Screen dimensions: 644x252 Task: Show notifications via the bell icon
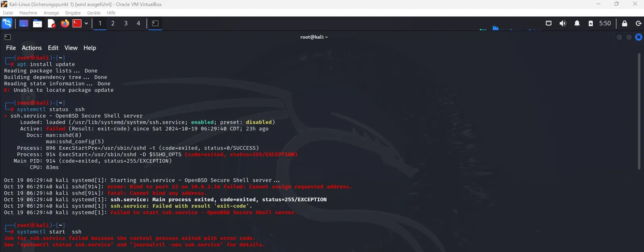577,23
